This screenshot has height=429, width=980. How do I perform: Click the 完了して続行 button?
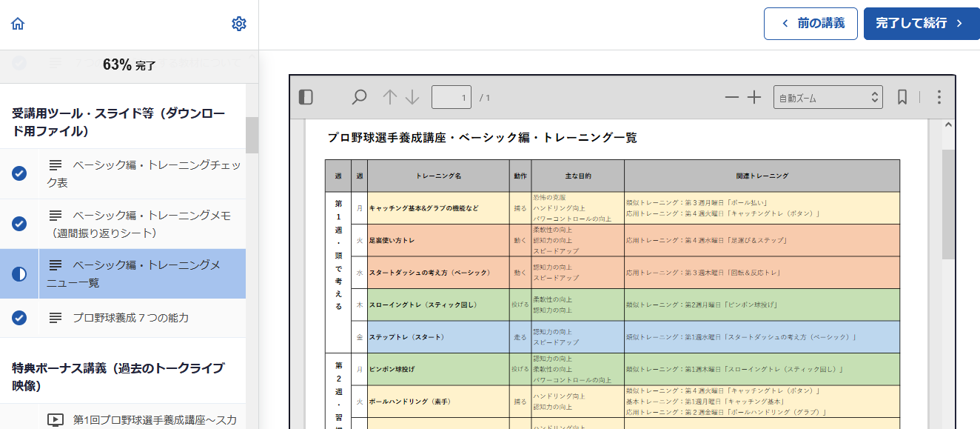point(920,24)
